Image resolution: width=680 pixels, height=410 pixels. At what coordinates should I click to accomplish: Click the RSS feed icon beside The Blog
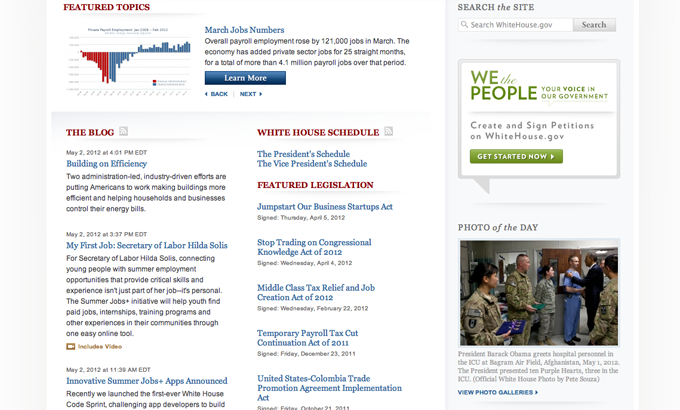click(x=124, y=131)
